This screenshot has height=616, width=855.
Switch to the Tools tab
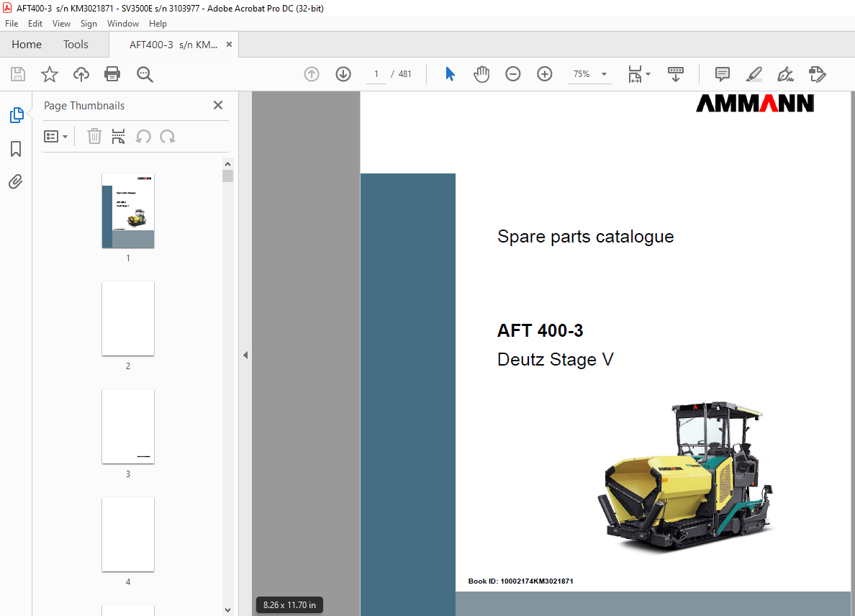(x=76, y=44)
